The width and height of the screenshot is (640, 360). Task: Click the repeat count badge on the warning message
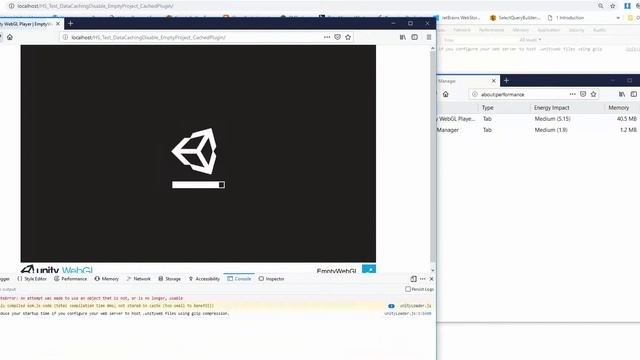tap(391, 306)
